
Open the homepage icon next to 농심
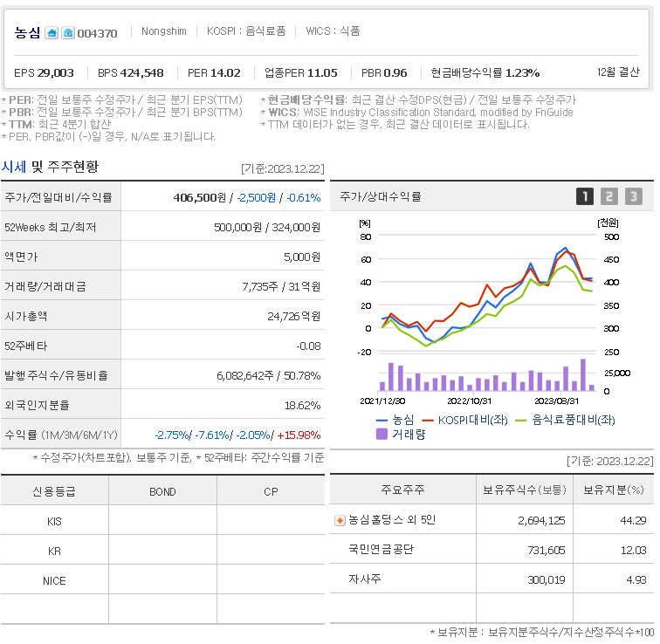pyautogui.click(x=52, y=32)
